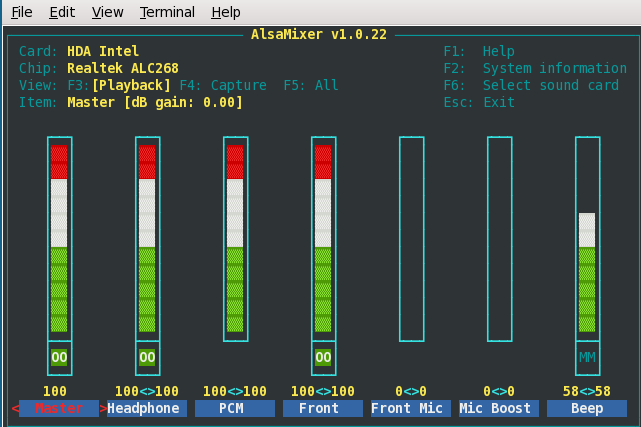641x427 pixels.
Task: Click the empty Front Mic level bar
Action: pyautogui.click(x=412, y=239)
